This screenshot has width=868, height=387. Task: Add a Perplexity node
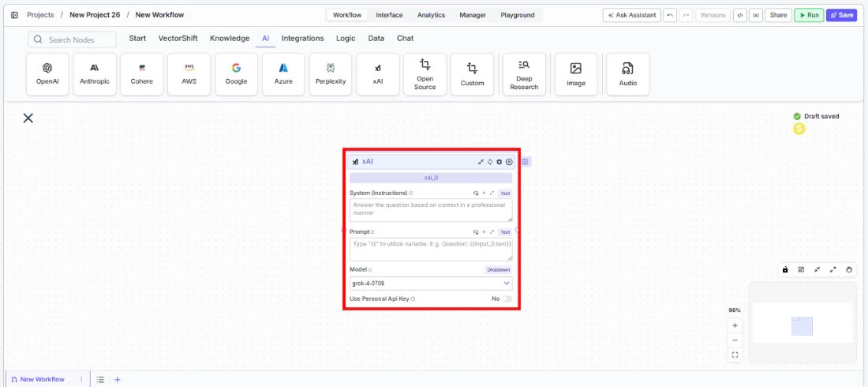coord(331,74)
